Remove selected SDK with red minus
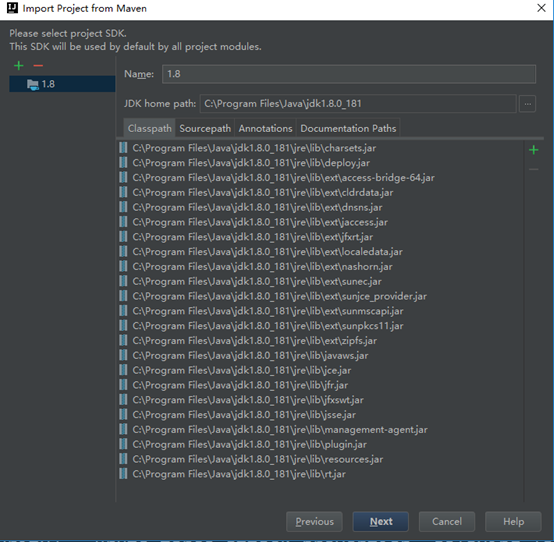554x542 pixels. (x=38, y=65)
